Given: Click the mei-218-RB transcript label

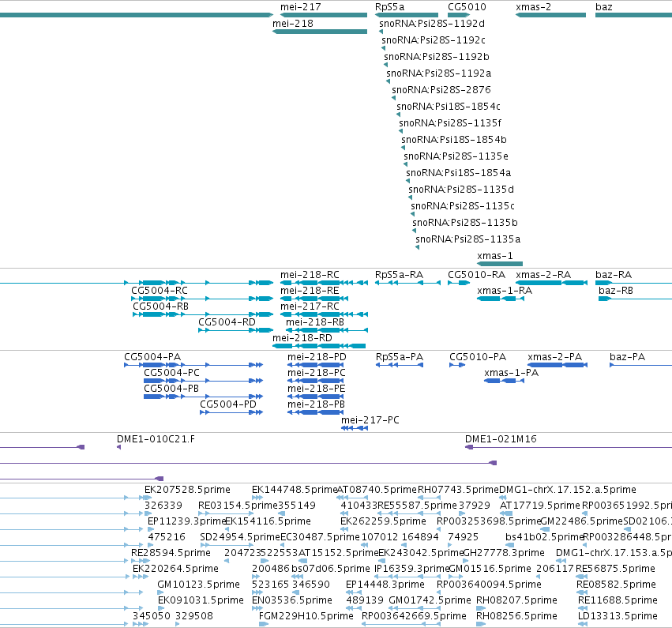Looking at the screenshot, I should point(315,322).
